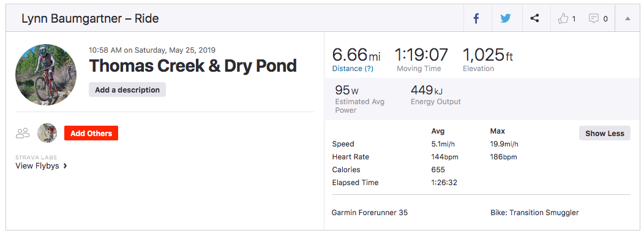
Task: Select the Thomas Creek & Dry Pond title
Action: (193, 66)
